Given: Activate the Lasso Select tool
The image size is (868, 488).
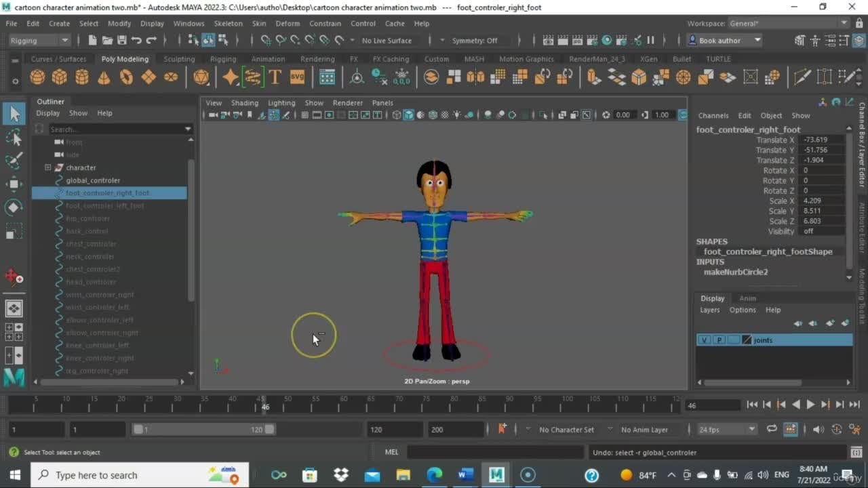Looking at the screenshot, I should (14, 138).
